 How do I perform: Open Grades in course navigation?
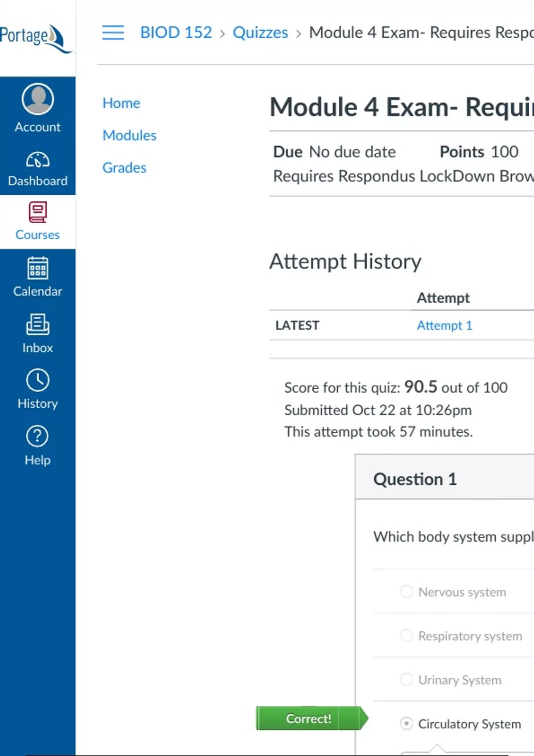pos(124,168)
